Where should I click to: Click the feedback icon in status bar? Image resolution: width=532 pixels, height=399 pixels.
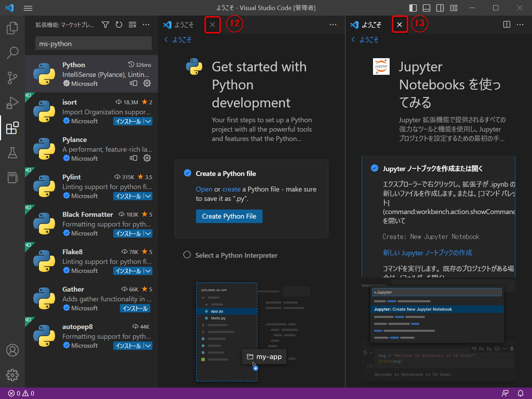505,393
